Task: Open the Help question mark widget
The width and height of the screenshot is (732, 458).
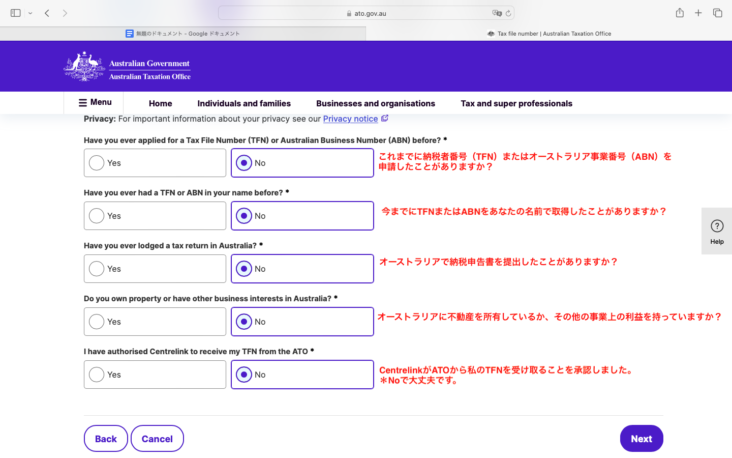Action: pyautogui.click(x=716, y=231)
